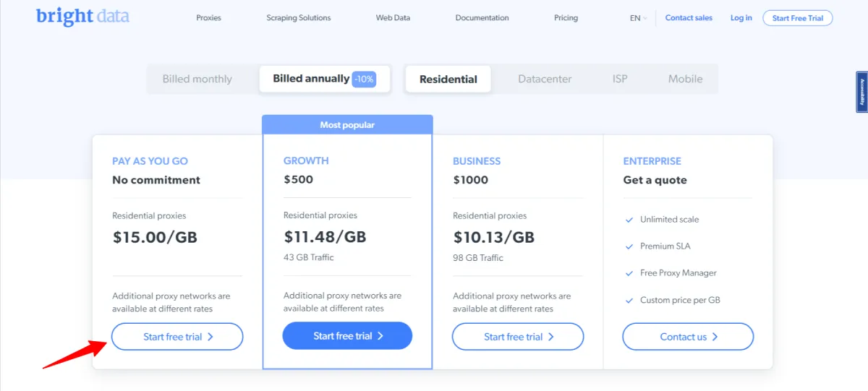Open the Web Data menu
Image resolution: width=868 pixels, height=391 pixels.
(393, 18)
